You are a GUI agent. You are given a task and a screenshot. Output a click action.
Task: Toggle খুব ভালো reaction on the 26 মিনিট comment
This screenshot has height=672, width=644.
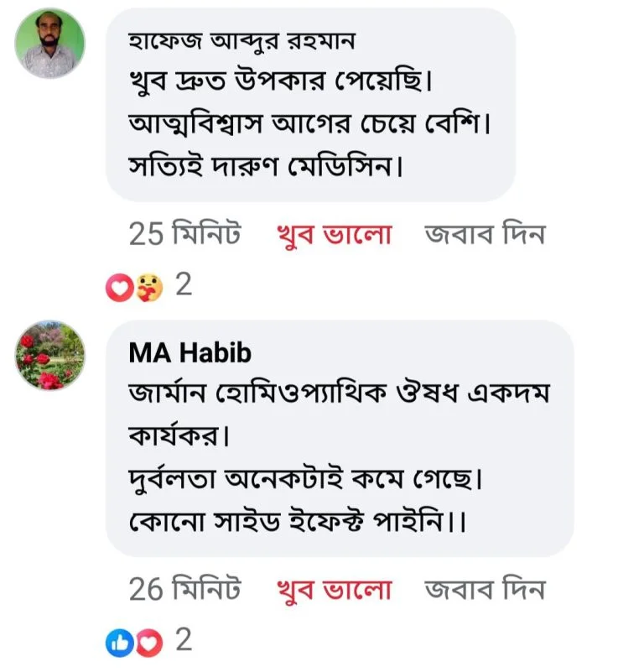coord(334,591)
